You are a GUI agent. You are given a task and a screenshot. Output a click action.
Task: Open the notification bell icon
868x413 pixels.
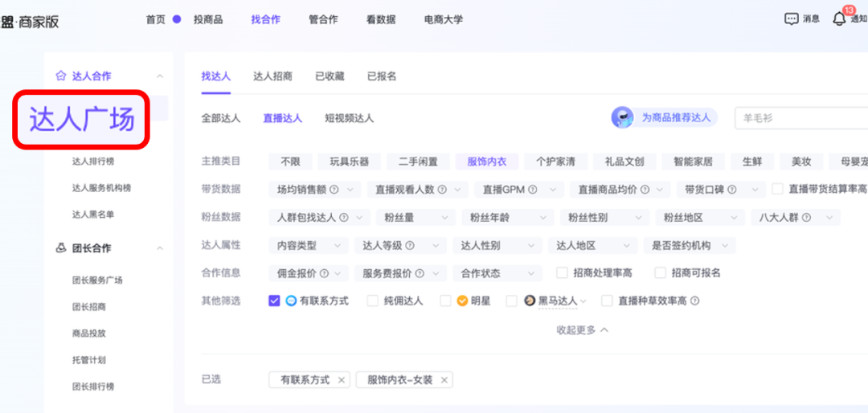pos(839,18)
